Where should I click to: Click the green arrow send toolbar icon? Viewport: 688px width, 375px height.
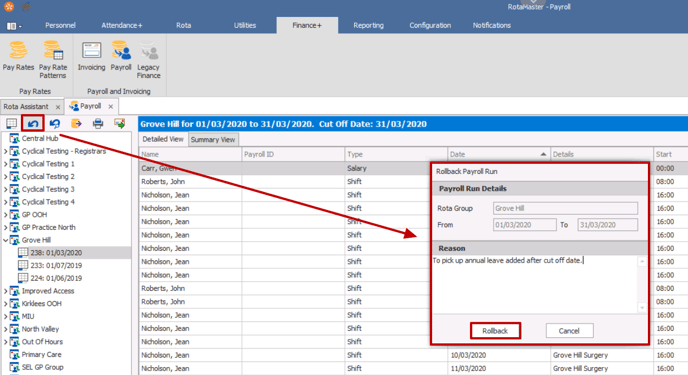(119, 124)
